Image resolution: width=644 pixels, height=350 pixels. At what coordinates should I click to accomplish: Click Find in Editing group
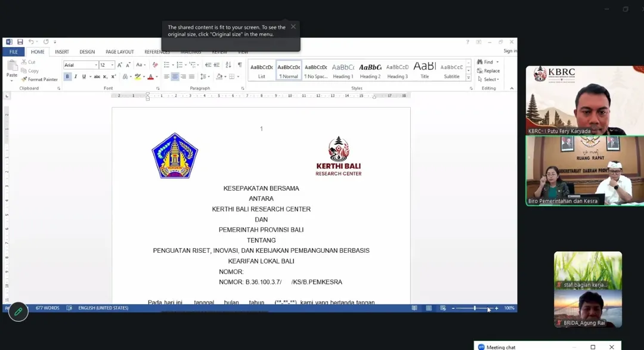point(485,62)
